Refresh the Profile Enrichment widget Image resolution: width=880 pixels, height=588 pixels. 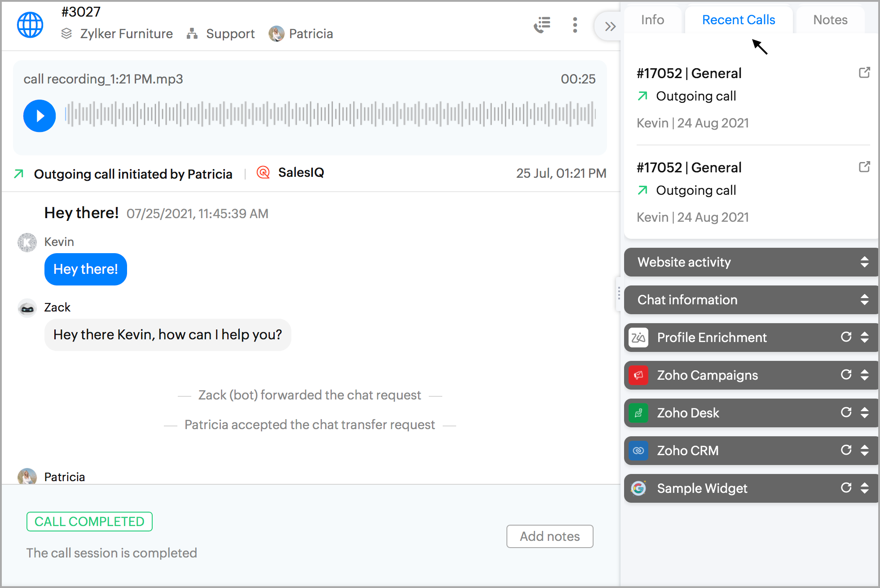click(846, 337)
